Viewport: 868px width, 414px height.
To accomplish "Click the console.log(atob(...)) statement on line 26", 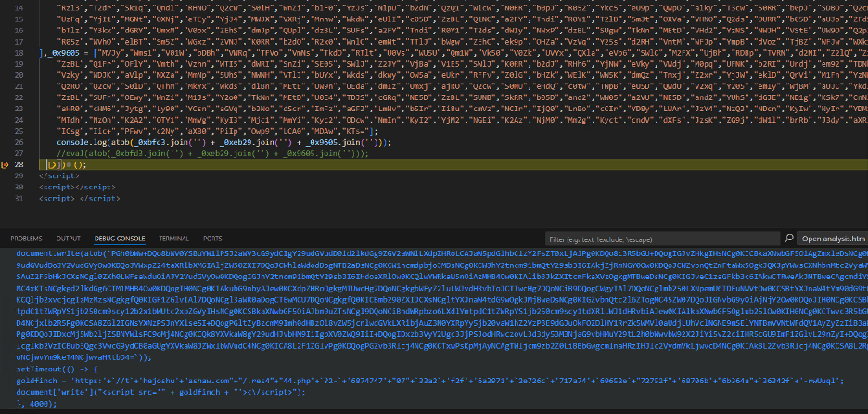I will point(224,142).
